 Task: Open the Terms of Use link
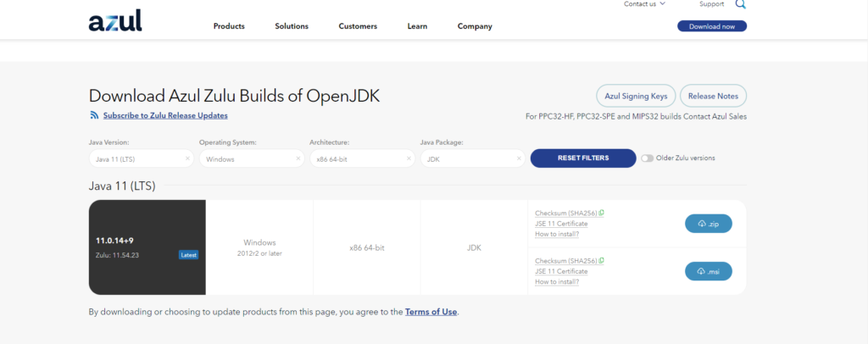(x=431, y=312)
